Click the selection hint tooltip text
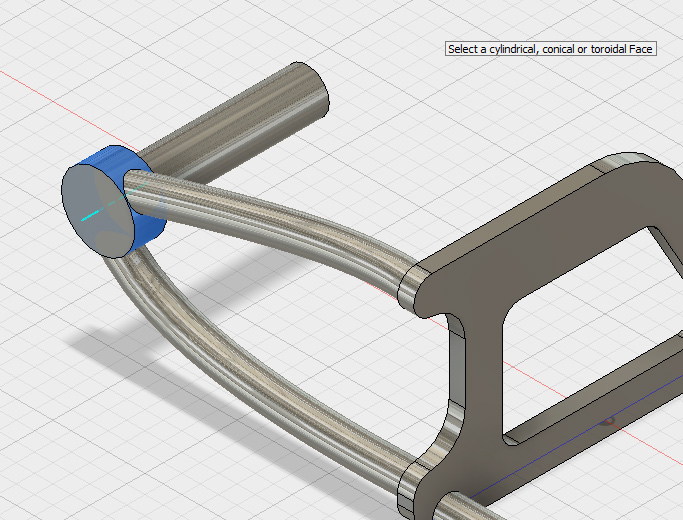Screen dimensions: 683x520 [550, 49]
